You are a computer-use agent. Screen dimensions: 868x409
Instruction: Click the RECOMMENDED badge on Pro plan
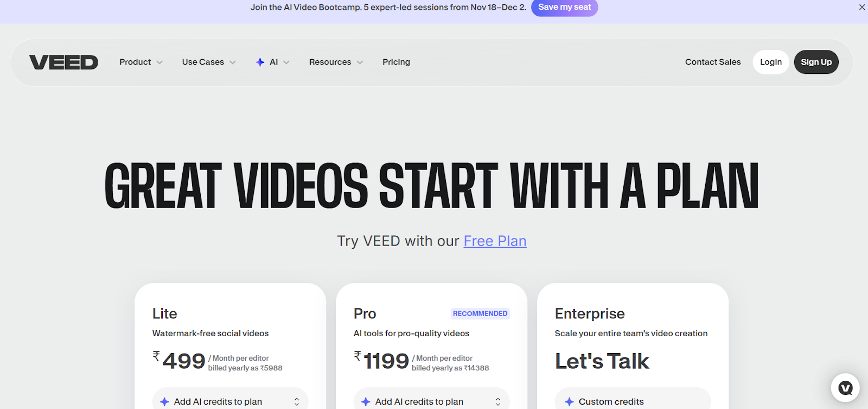480,313
